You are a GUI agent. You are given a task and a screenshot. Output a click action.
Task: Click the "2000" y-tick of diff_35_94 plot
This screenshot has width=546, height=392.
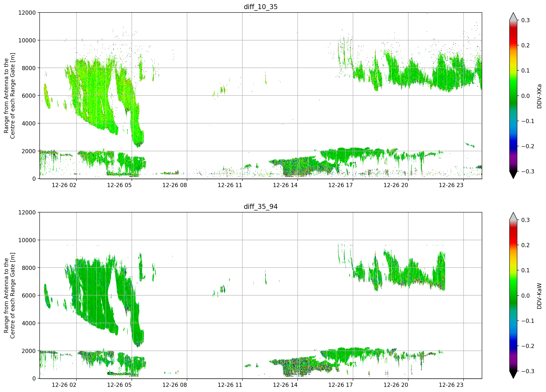point(29,351)
